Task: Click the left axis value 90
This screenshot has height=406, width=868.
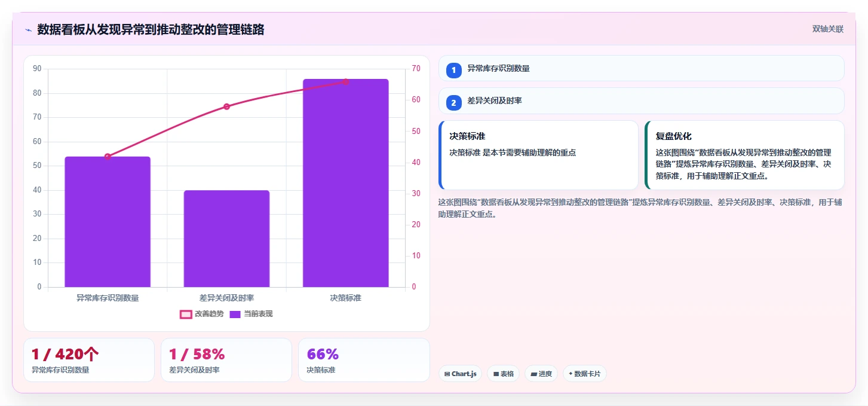Action: click(x=37, y=69)
